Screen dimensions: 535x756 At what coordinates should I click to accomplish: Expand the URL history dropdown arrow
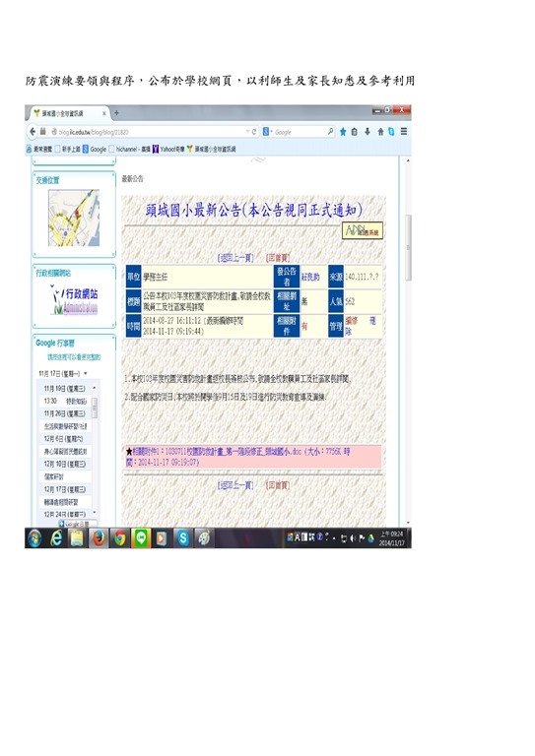point(247,132)
